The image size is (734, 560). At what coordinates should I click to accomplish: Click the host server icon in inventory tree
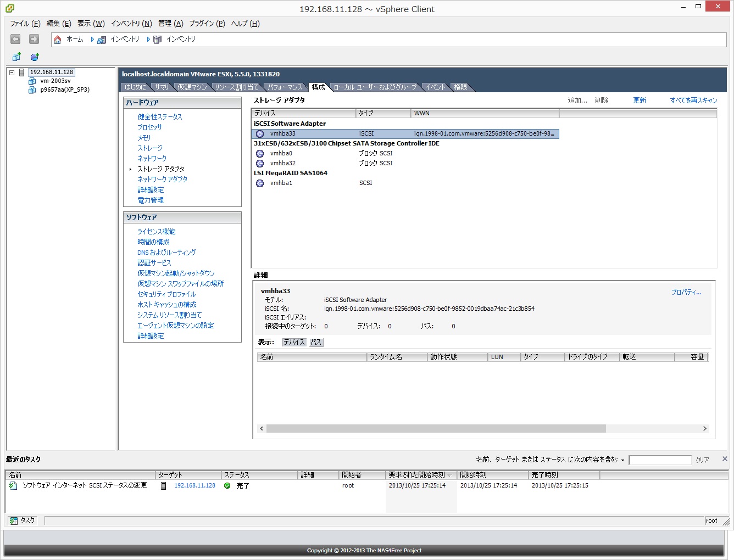point(22,72)
